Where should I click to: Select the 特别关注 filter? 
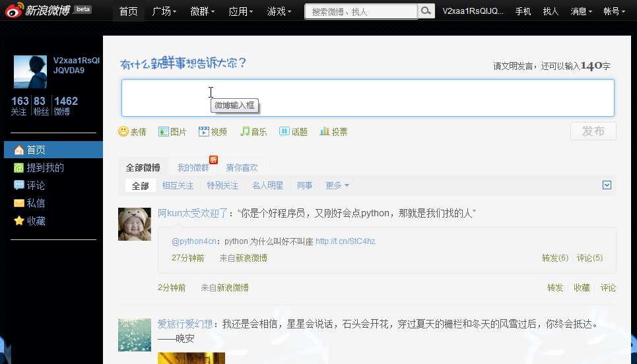click(x=222, y=185)
